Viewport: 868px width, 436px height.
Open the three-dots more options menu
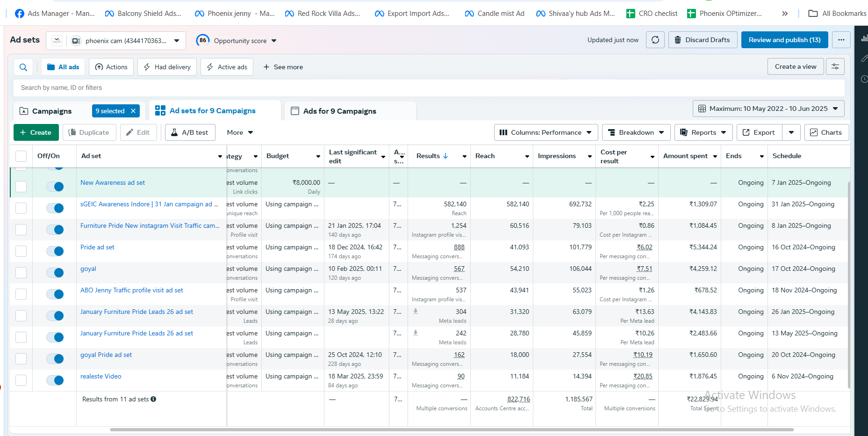(841, 40)
